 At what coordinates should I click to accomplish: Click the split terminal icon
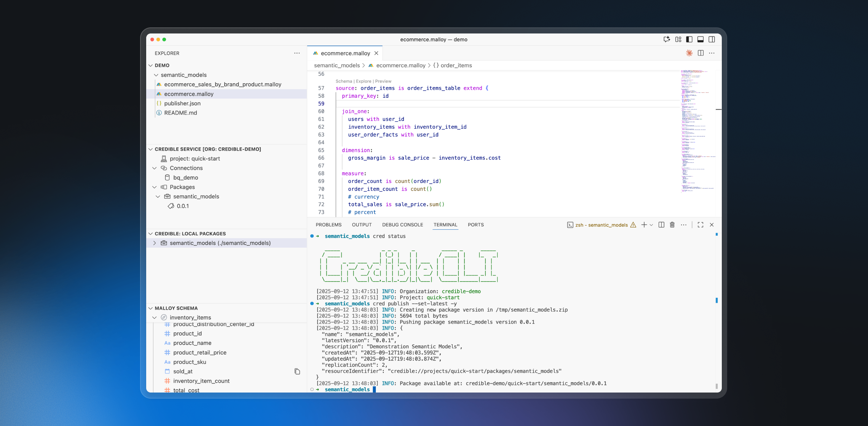661,225
